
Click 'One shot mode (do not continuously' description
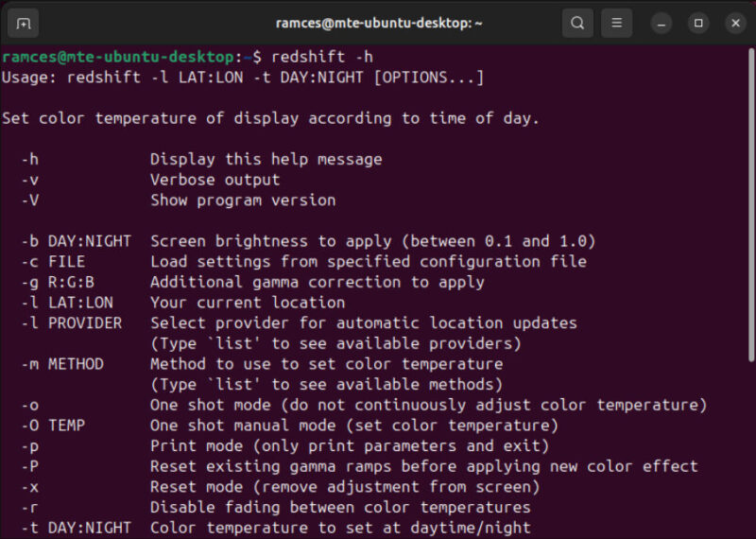(429, 405)
